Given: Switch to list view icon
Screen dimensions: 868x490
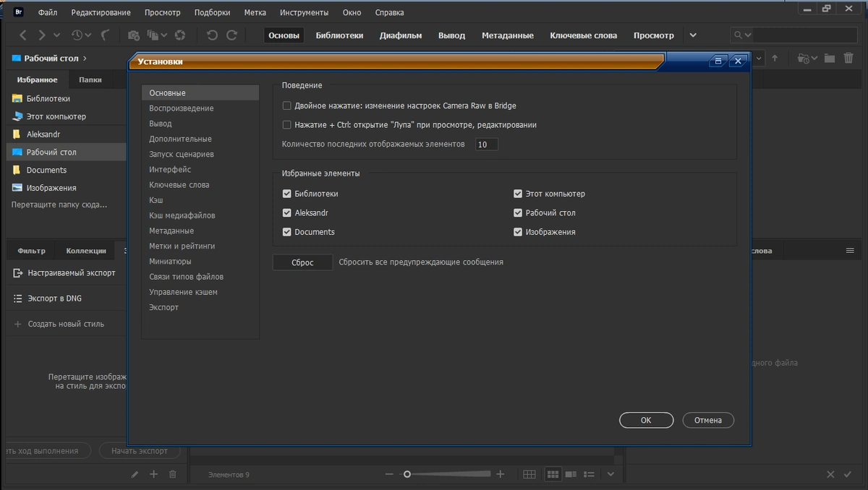Looking at the screenshot, I should coord(590,474).
